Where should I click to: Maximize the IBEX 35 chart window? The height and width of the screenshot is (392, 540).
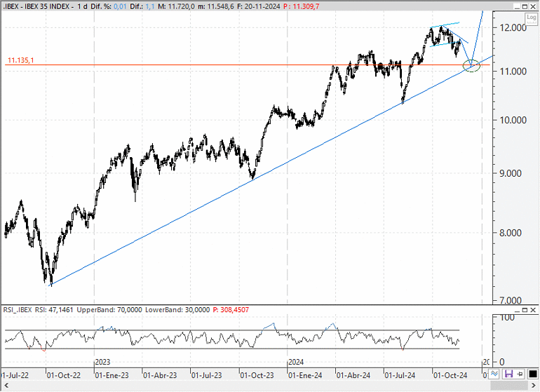(x=525, y=6)
